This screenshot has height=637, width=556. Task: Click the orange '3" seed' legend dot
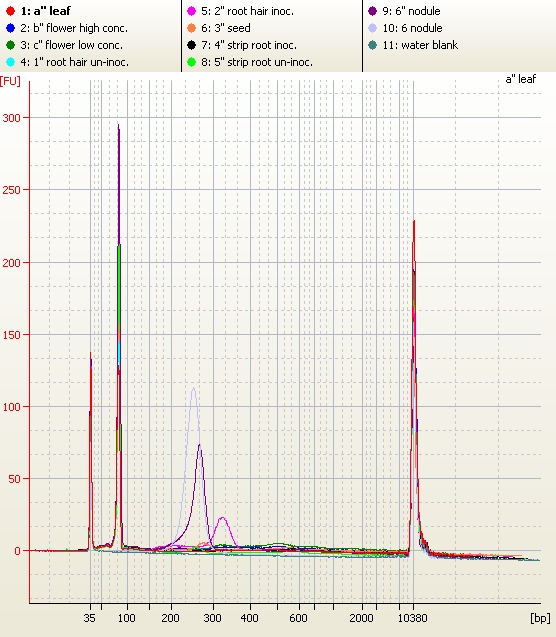point(191,28)
